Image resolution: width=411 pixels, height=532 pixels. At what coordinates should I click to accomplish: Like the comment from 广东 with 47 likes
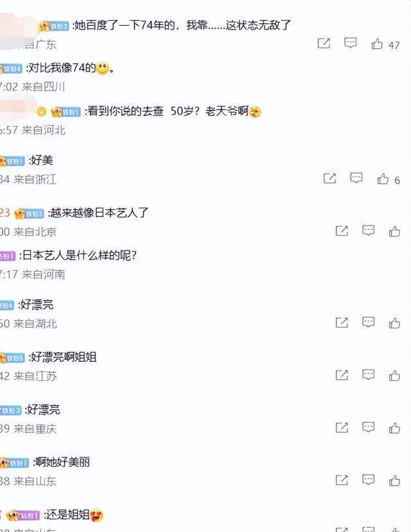(x=377, y=44)
